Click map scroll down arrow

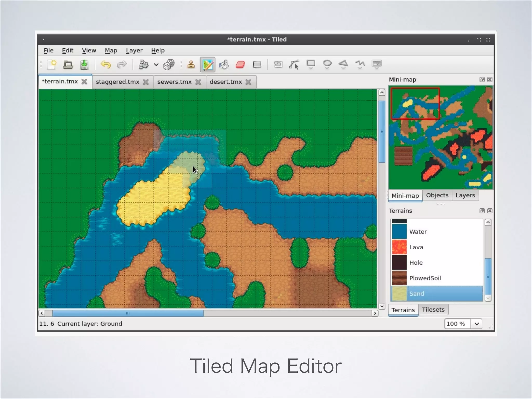point(382,306)
